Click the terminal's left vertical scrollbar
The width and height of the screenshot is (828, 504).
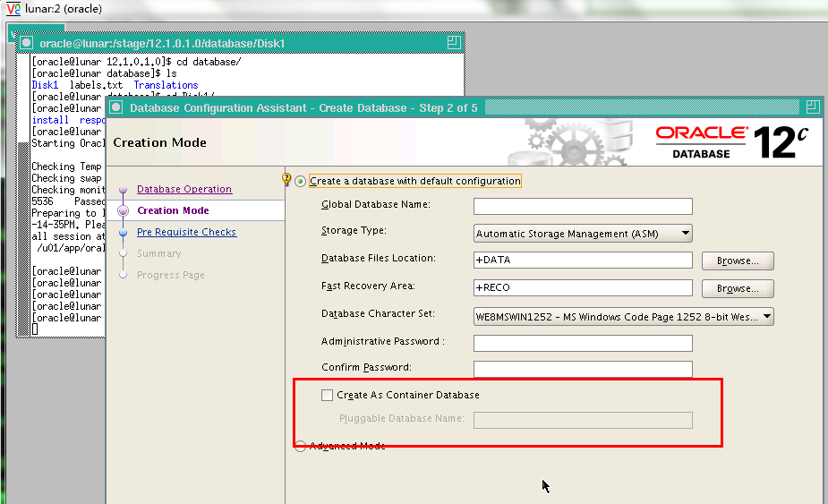coord(22,194)
